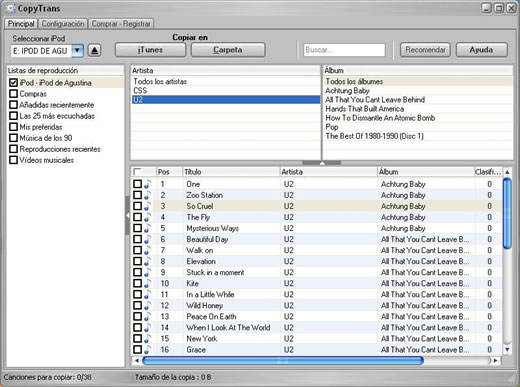The height and width of the screenshot is (387, 520).
Task: Click the scroll-right arrow of the track list
Action: [495, 360]
